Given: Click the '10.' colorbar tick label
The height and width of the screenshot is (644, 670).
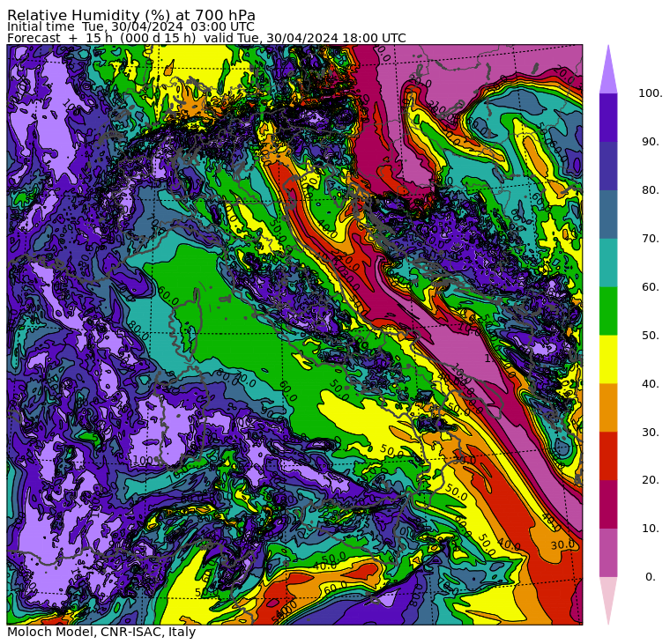Looking at the screenshot, I should coord(651,529).
